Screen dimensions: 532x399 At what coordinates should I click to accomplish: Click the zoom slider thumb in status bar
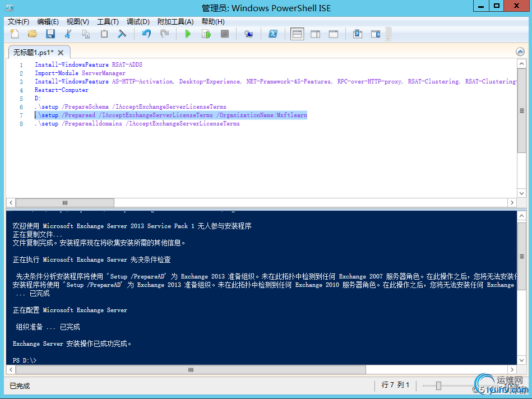(x=438, y=386)
